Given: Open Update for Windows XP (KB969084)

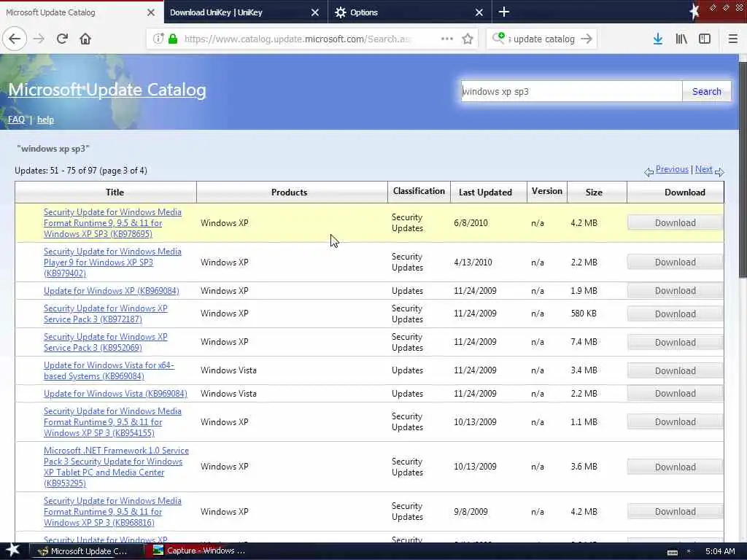Looking at the screenshot, I should (x=112, y=290).
